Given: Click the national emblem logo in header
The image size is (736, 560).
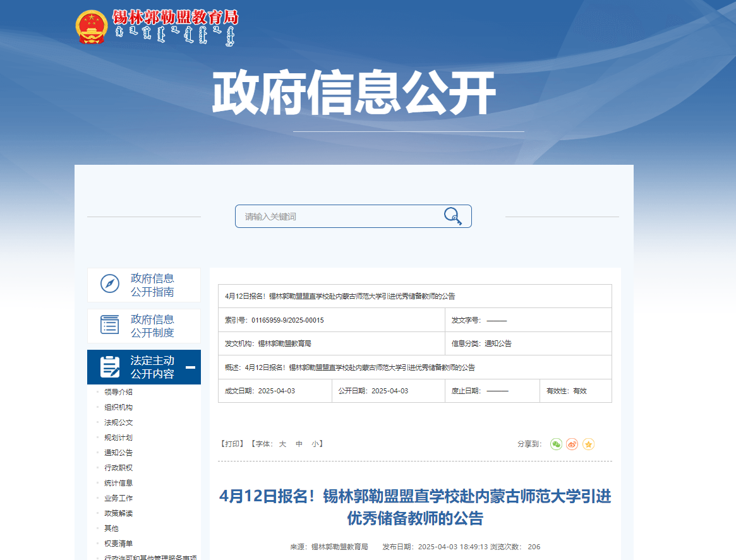Looking at the screenshot, I should (92, 27).
